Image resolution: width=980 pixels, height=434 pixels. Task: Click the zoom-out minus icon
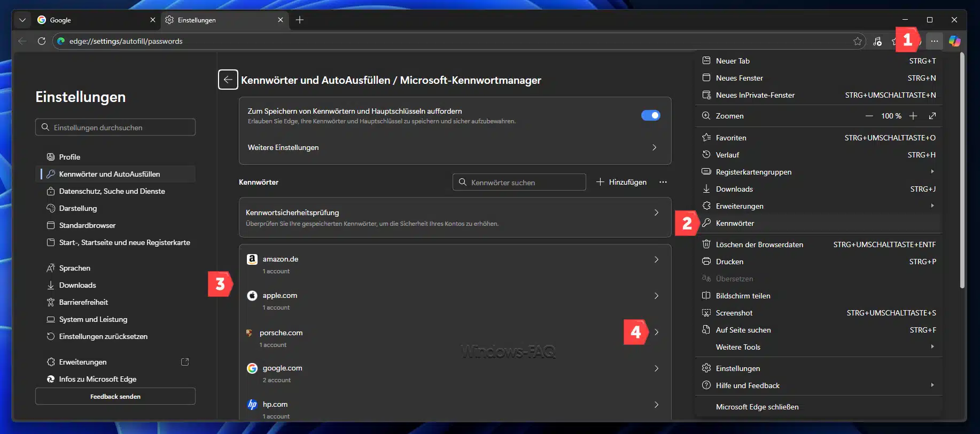[x=869, y=116]
